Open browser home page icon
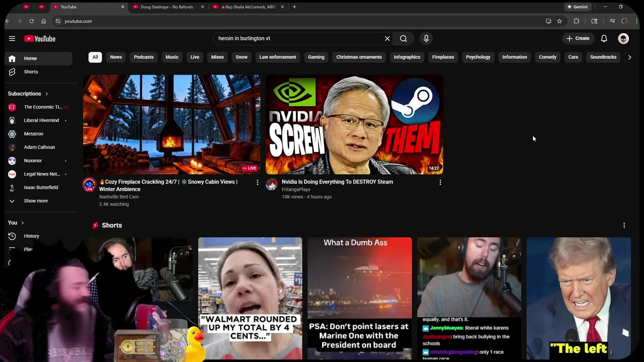 (44, 21)
